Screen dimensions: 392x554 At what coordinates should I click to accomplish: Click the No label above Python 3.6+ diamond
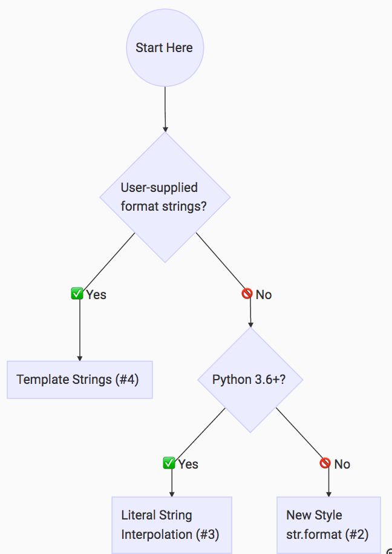point(264,295)
